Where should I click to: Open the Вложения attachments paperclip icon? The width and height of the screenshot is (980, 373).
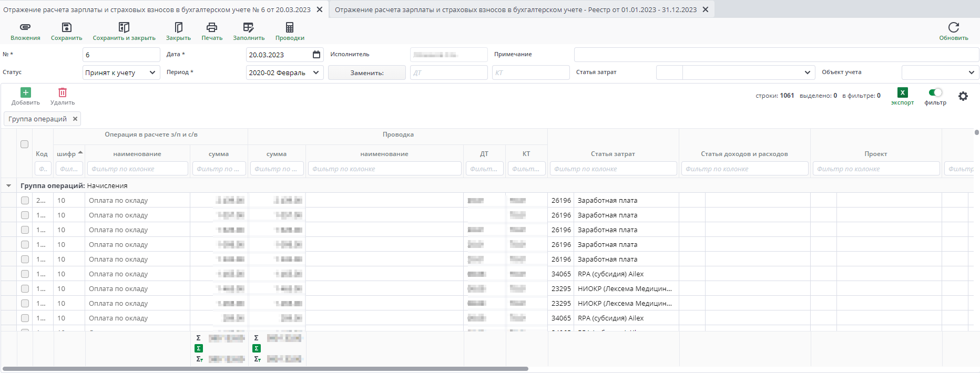click(25, 27)
